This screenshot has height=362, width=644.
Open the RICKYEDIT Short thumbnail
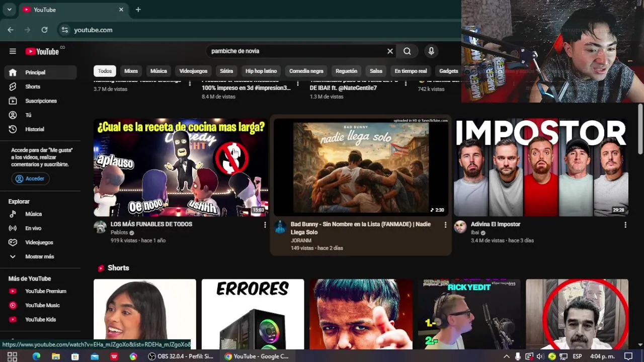[x=469, y=314]
